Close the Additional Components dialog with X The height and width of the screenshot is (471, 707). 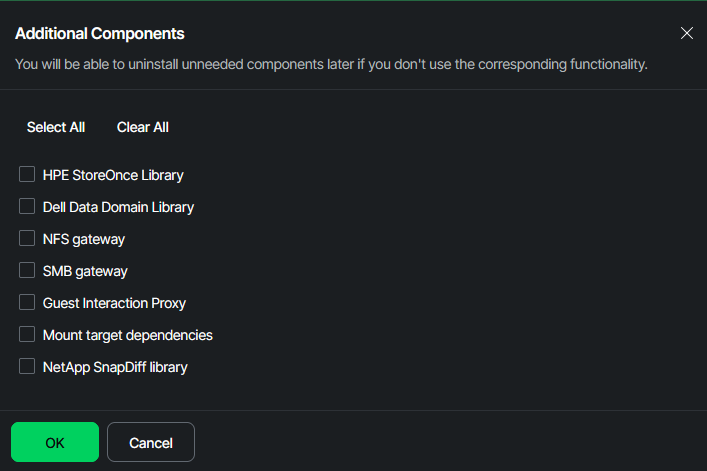click(x=687, y=33)
